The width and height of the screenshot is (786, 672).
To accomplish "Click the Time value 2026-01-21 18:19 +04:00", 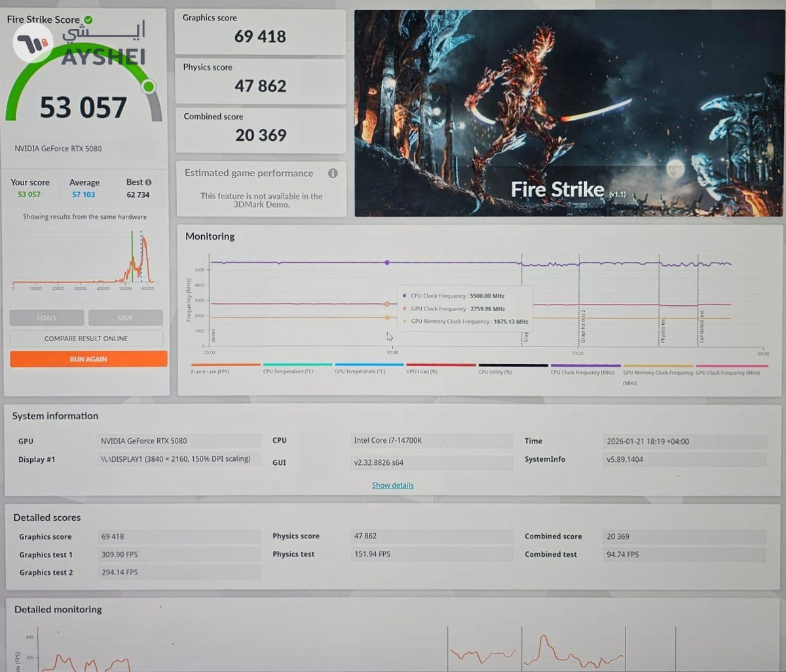I will pyautogui.click(x=684, y=441).
